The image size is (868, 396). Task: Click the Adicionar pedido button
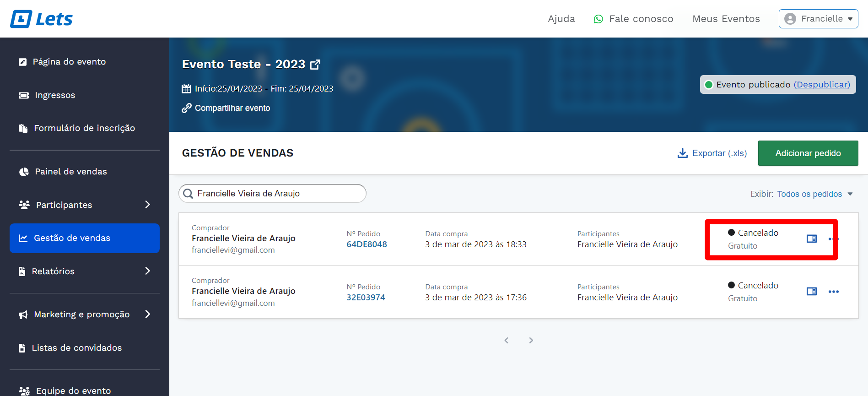point(808,153)
